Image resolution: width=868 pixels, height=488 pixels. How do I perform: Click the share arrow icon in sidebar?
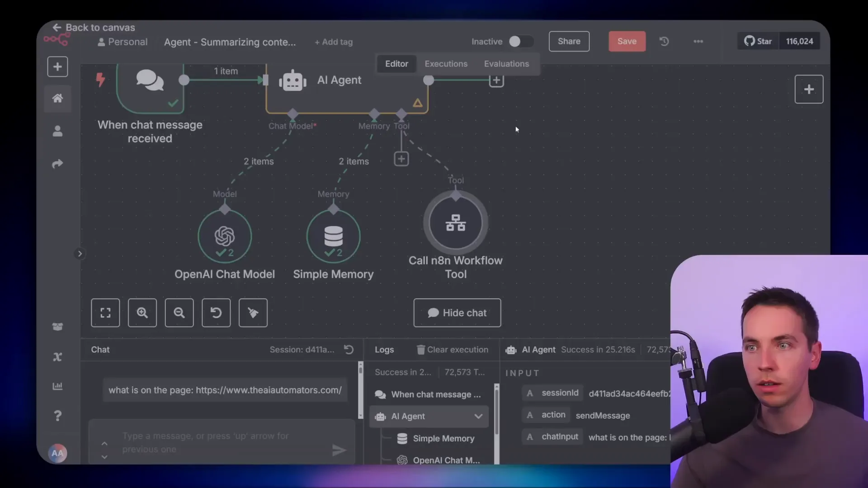click(57, 164)
